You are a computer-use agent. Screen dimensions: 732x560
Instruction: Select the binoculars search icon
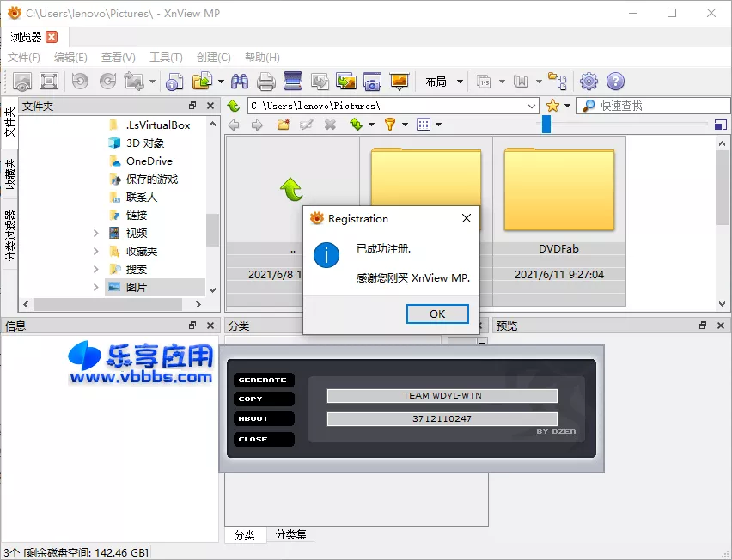point(241,81)
